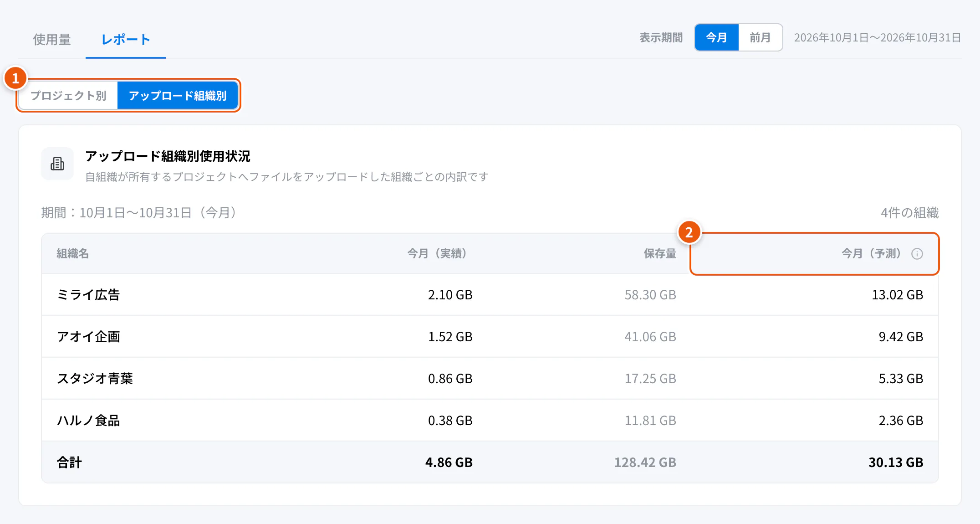Click the 保存量 column header
980x524 pixels.
point(660,254)
